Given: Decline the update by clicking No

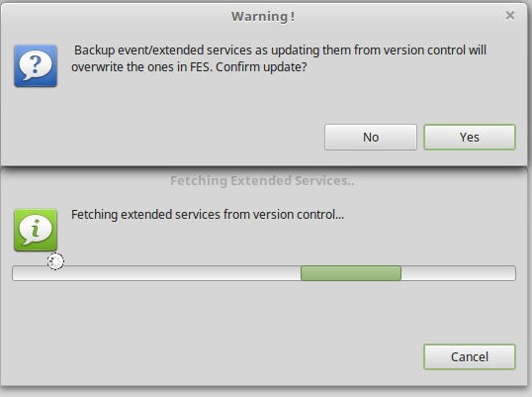Looking at the screenshot, I should (371, 138).
